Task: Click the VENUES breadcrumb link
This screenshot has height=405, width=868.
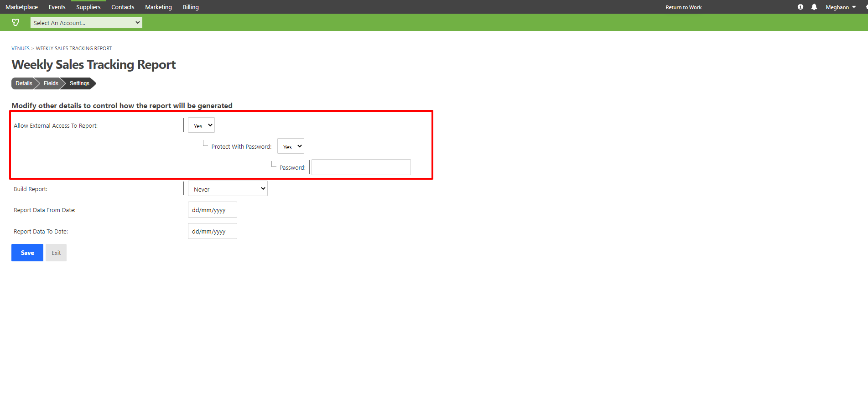Action: (21, 48)
